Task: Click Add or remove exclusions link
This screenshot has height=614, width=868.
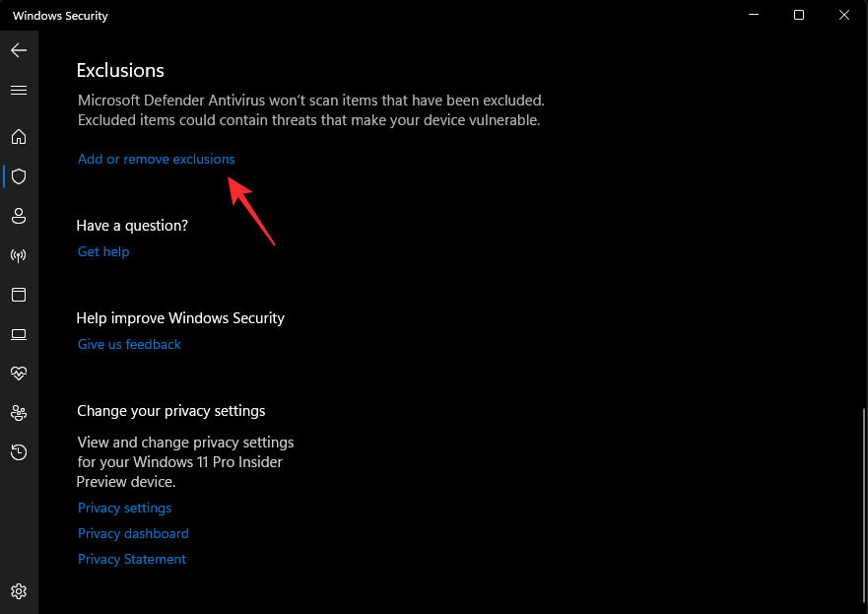Action: [157, 159]
